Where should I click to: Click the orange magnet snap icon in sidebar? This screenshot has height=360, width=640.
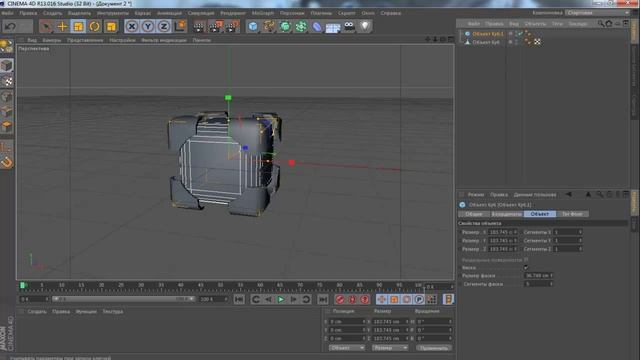pos(7,162)
